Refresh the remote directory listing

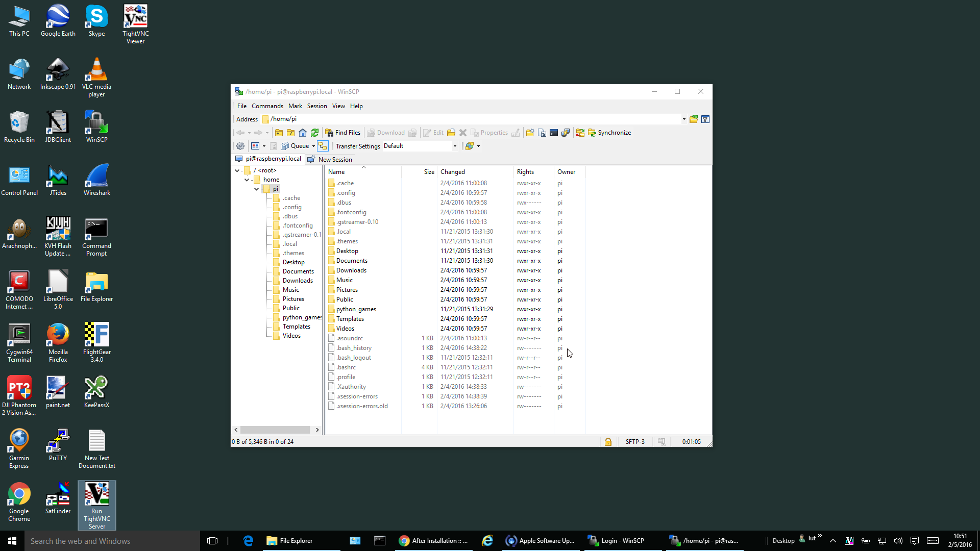[x=315, y=133]
